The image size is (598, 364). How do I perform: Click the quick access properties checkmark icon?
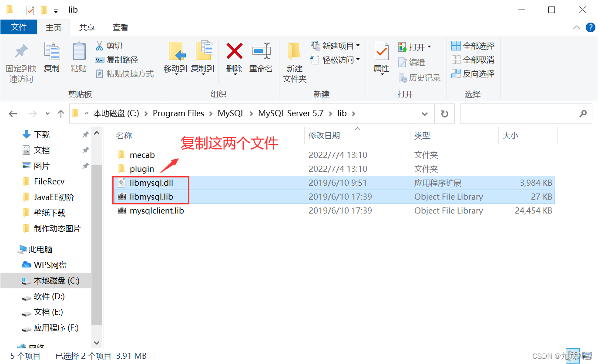[30, 10]
